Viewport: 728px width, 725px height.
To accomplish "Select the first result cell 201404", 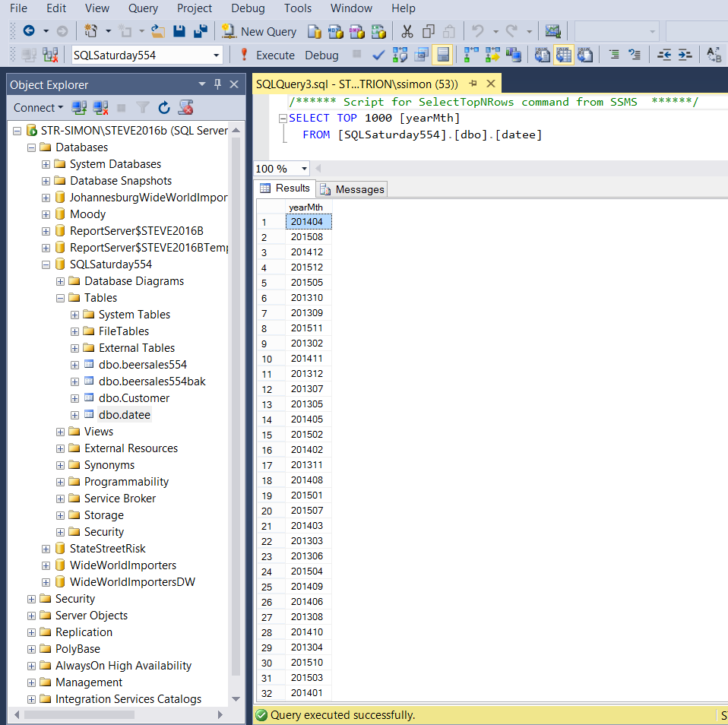I will pos(307,222).
